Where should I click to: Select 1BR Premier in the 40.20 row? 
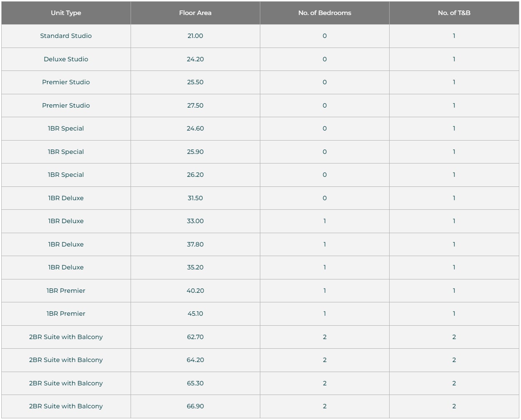(x=66, y=291)
